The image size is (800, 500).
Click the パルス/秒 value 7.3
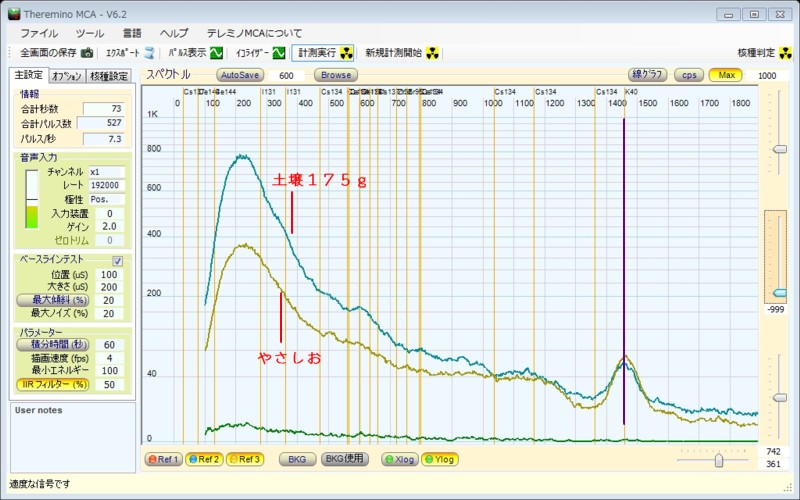(104, 139)
